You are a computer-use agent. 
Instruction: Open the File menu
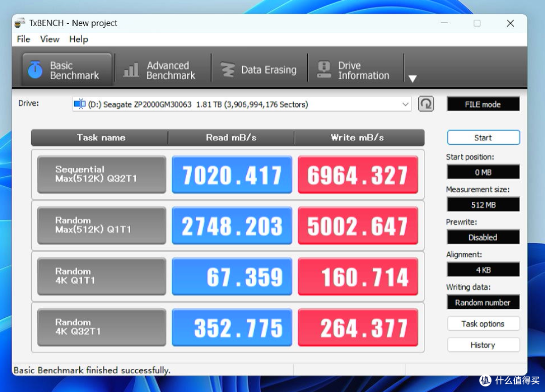[23, 39]
